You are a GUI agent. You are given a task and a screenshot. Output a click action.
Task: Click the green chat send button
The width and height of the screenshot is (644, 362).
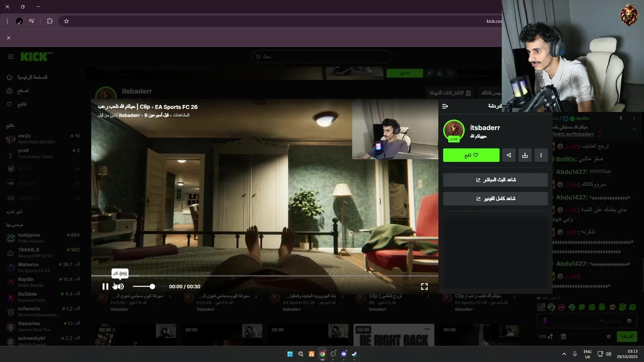tap(626, 336)
